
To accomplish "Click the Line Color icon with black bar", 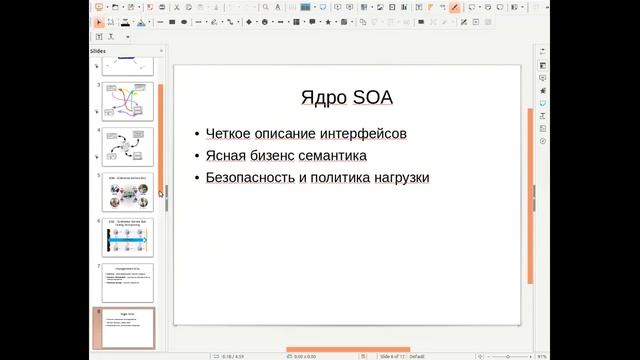I will point(125,22).
